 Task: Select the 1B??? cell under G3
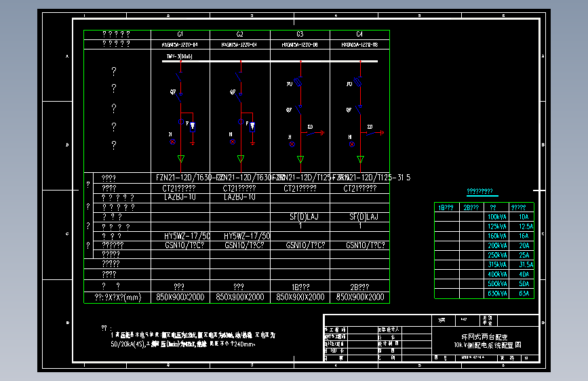coord(300,287)
